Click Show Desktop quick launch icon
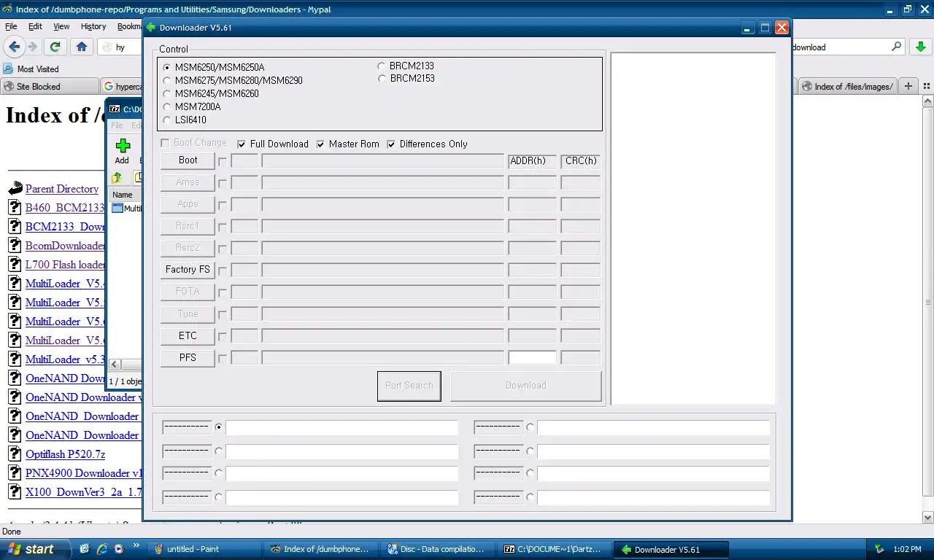 (85, 549)
